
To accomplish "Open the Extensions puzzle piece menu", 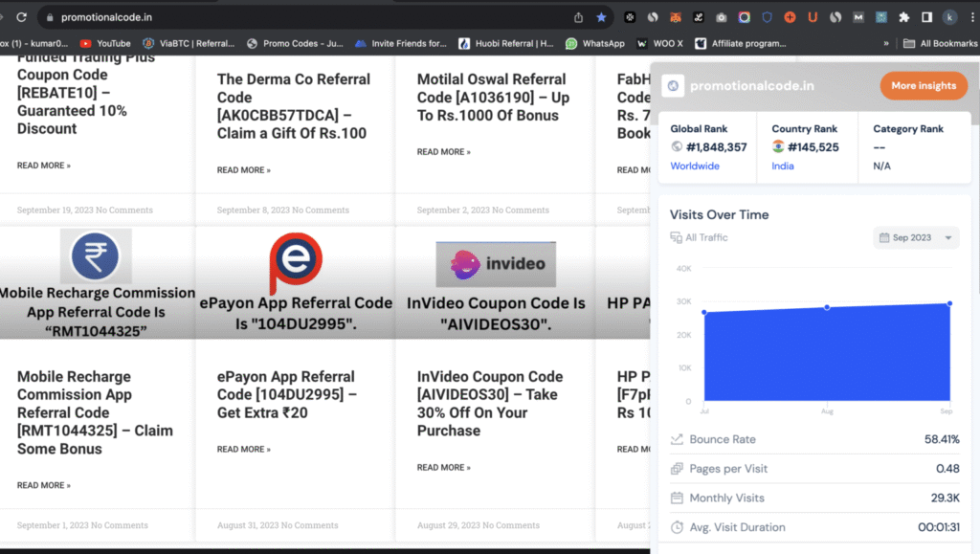I will click(903, 17).
